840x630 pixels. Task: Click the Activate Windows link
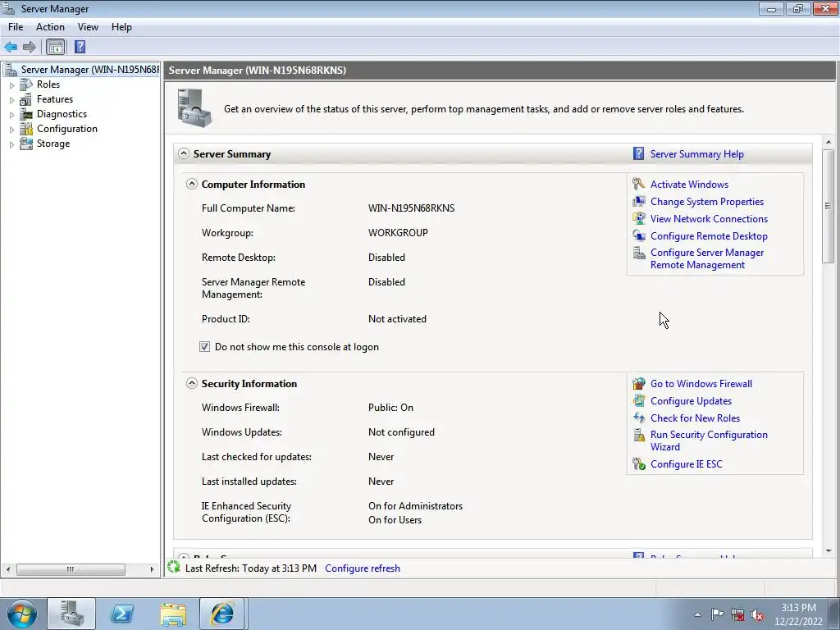pos(689,185)
